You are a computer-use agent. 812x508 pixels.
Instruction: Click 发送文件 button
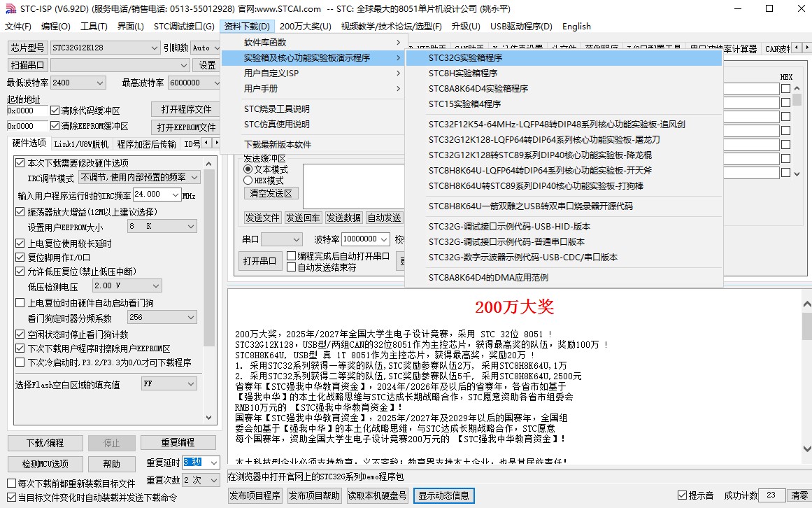(262, 218)
